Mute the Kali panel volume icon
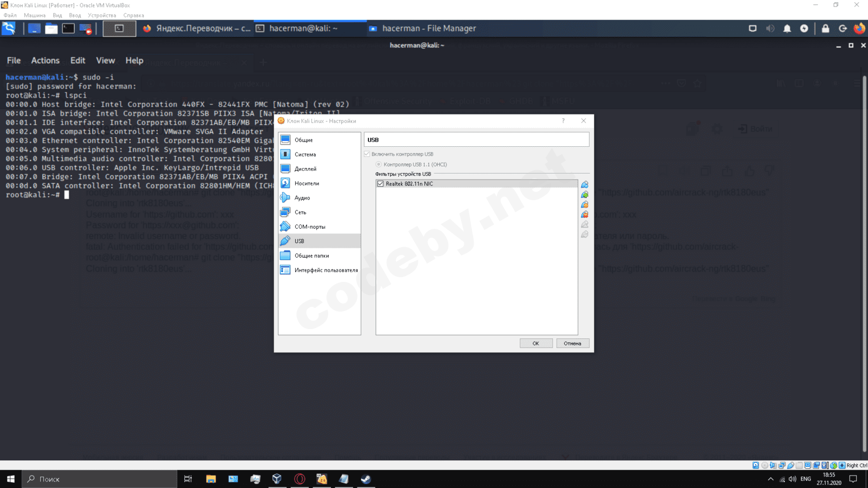868x488 pixels. (770, 28)
